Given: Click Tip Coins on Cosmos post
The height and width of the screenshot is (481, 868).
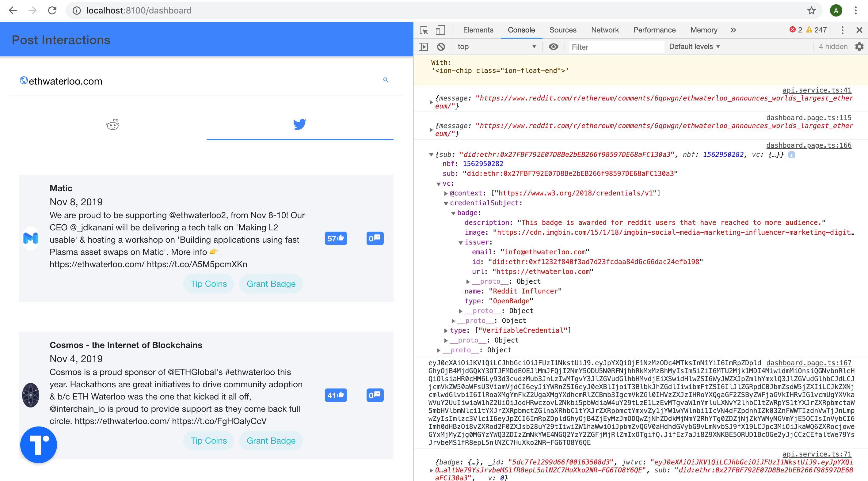Looking at the screenshot, I should tap(209, 441).
